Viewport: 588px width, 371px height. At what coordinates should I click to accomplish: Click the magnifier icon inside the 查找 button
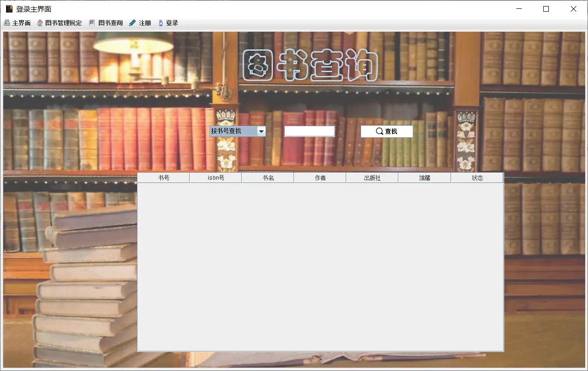point(379,131)
